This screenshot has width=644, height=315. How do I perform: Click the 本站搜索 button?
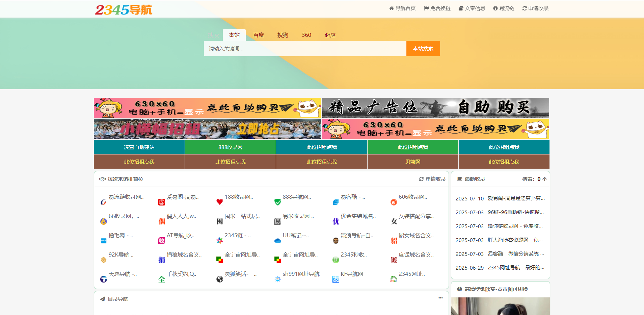pyautogui.click(x=423, y=48)
